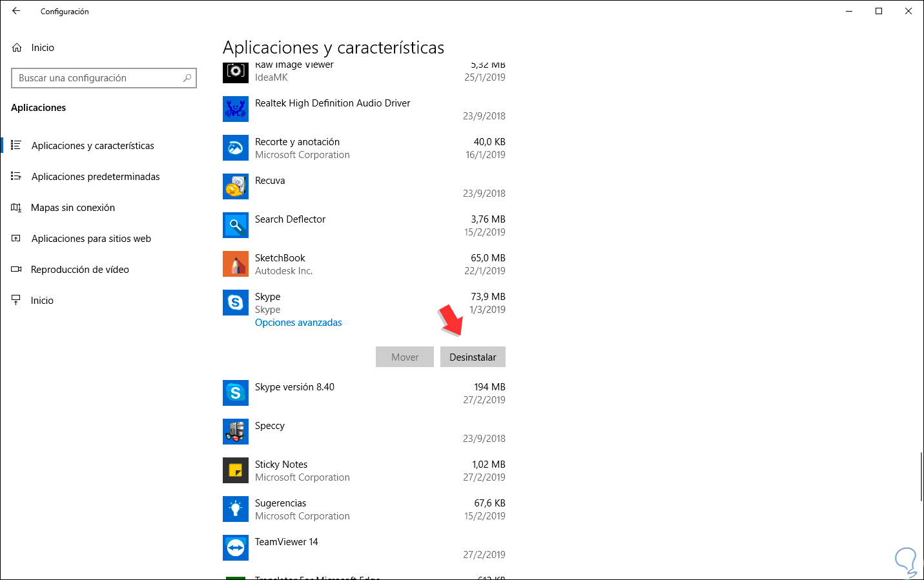This screenshot has width=924, height=580.
Task: Open Opciones avanzadas for Skype
Action: 298,323
